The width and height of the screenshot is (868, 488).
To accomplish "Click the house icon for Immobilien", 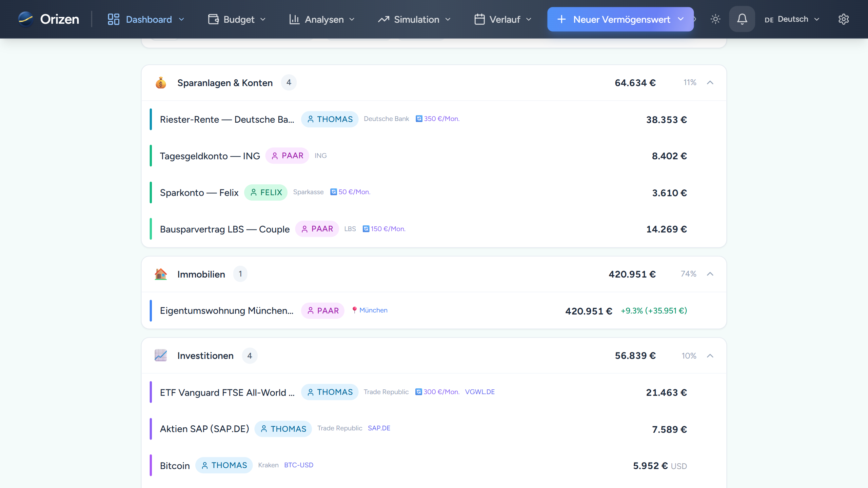I will 161,274.
